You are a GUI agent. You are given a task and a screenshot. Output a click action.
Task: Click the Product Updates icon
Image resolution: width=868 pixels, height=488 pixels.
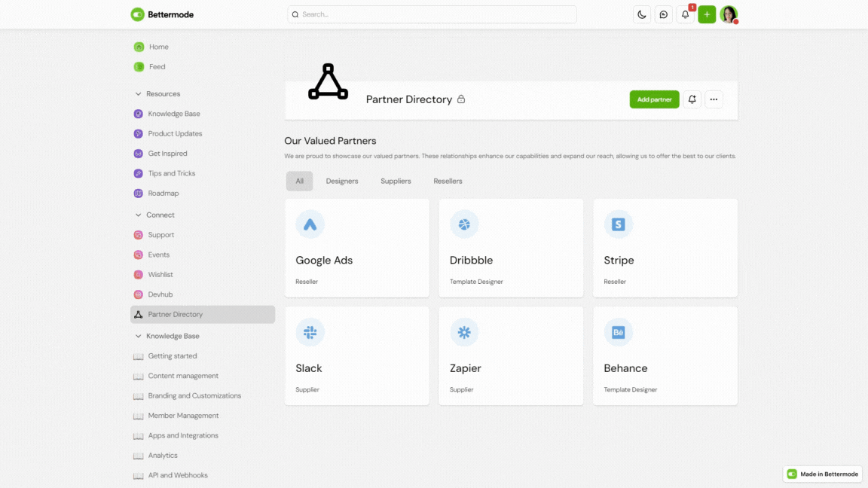(139, 134)
